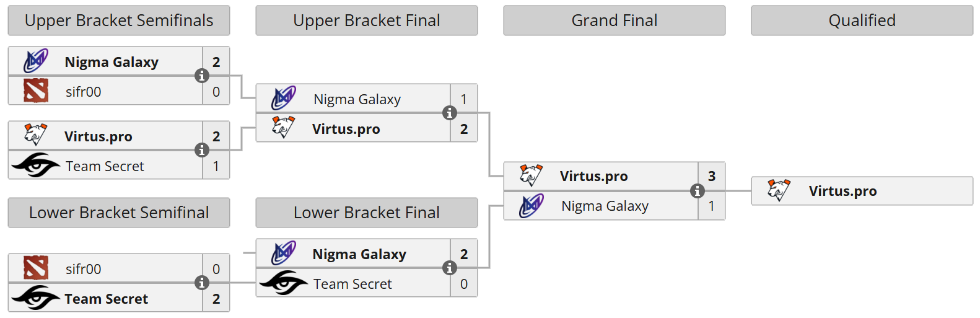Show Lower Bracket Semifinal match info icon
980x318 pixels.
(x=202, y=283)
